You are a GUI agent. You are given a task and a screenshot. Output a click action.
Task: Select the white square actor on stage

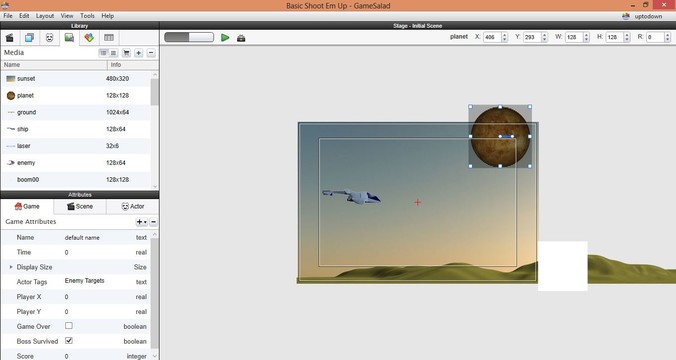coord(563,266)
